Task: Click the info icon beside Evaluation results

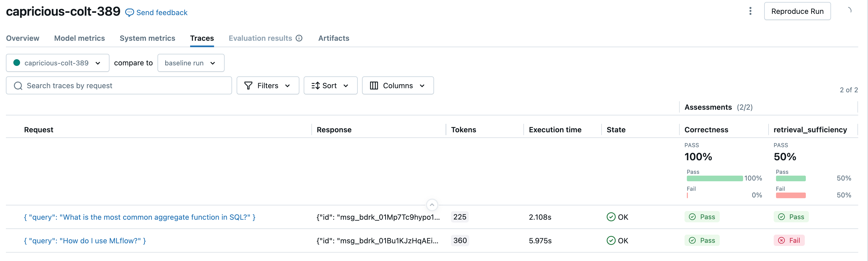Action: tap(299, 38)
